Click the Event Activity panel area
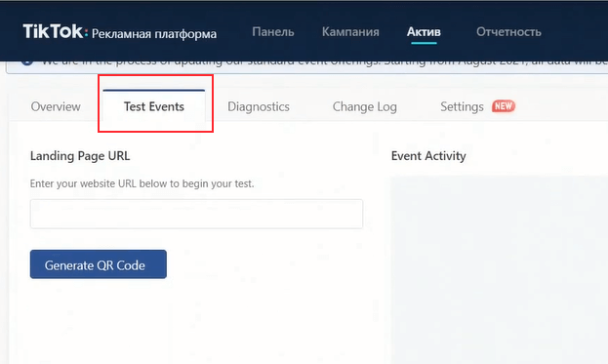 tap(500, 269)
